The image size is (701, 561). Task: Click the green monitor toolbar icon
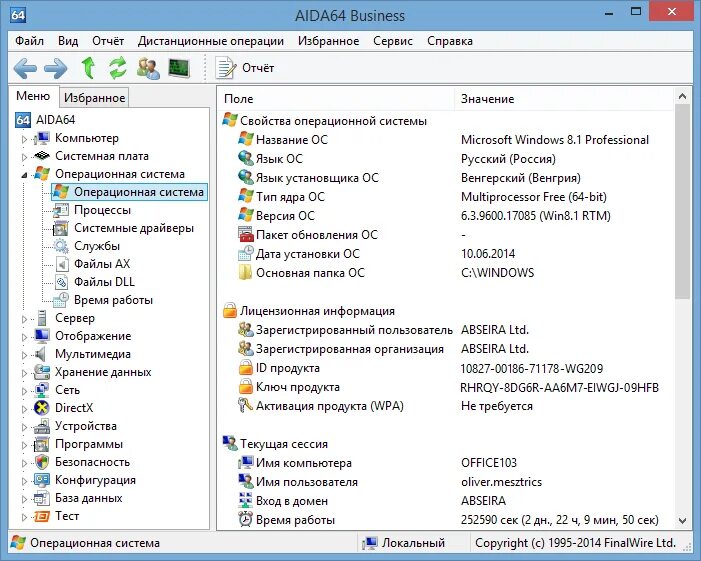(179, 68)
